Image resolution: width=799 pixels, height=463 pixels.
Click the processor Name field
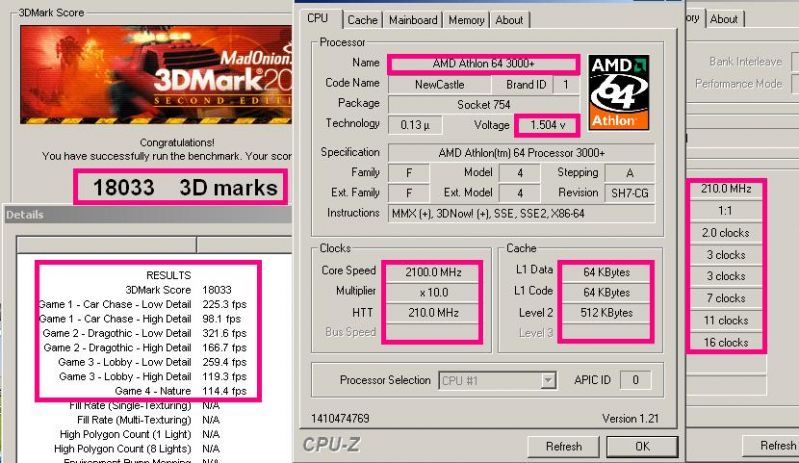pos(483,64)
